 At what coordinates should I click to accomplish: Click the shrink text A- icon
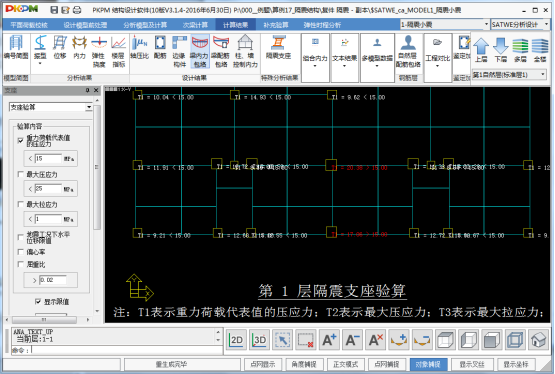tap(353, 340)
